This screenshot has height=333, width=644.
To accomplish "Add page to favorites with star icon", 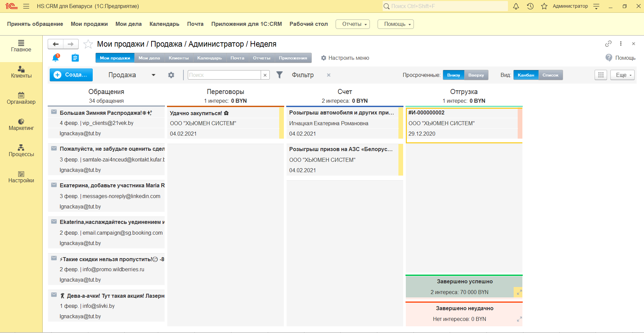I will [88, 44].
